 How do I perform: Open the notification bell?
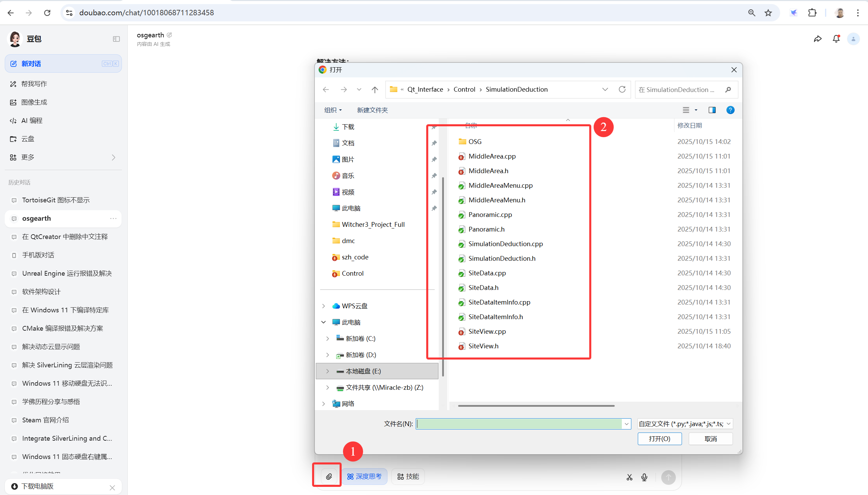pos(836,39)
